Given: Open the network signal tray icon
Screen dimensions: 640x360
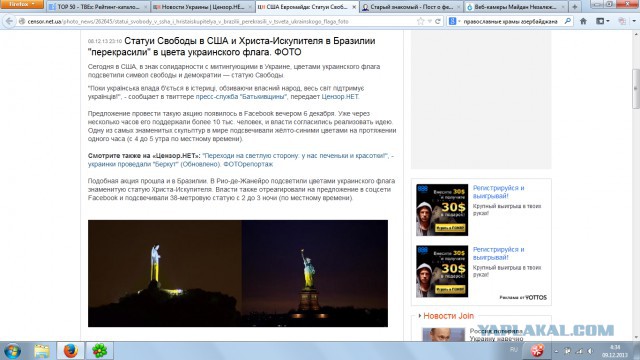Looking at the screenshot, I should click(x=579, y=351).
